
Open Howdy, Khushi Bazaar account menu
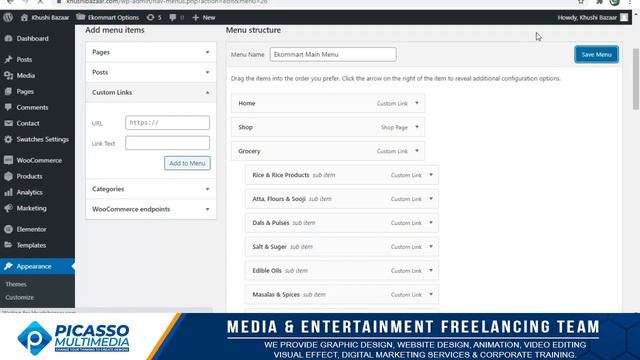[593, 18]
